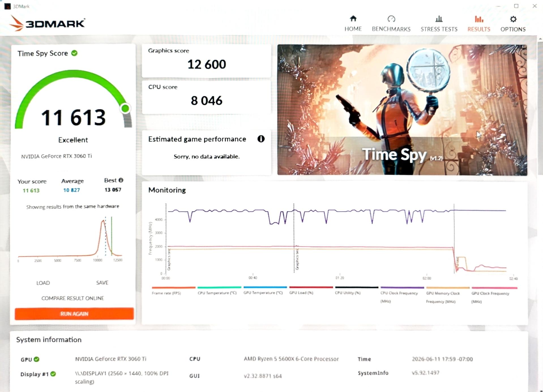Click the RUN AGAIN button
Image resolution: width=543 pixels, height=392 pixels.
point(74,314)
